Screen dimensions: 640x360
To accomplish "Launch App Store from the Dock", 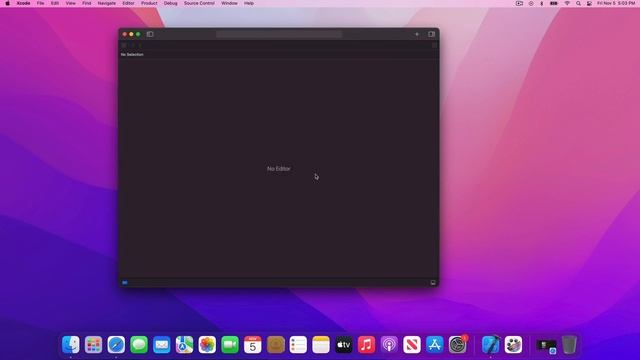I will point(435,345).
